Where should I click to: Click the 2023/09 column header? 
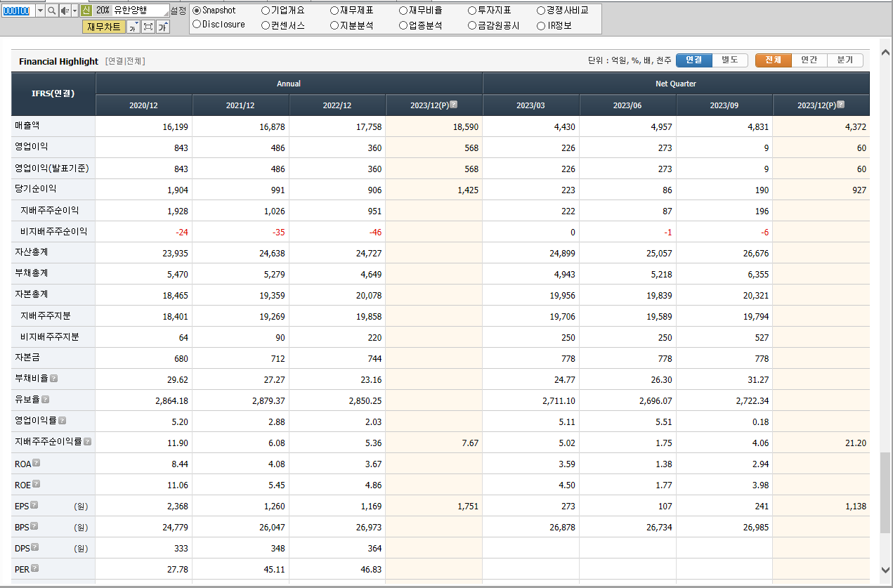click(724, 105)
